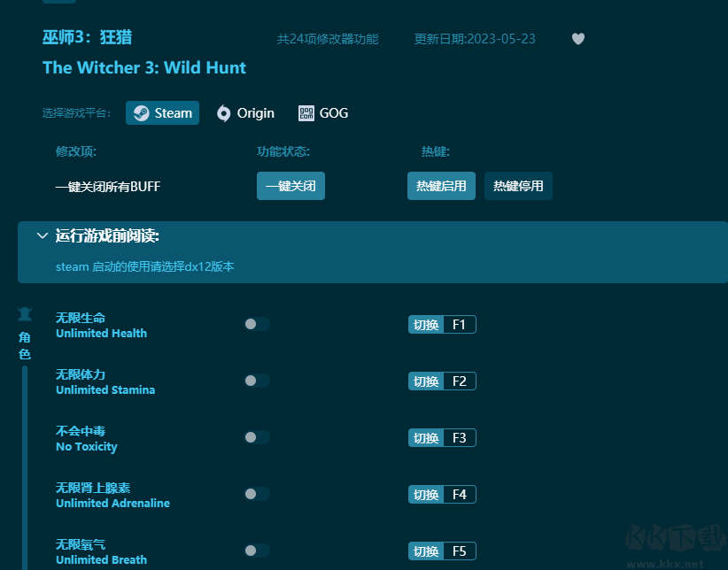Click 切换 button for F4 hotkey

click(x=426, y=495)
